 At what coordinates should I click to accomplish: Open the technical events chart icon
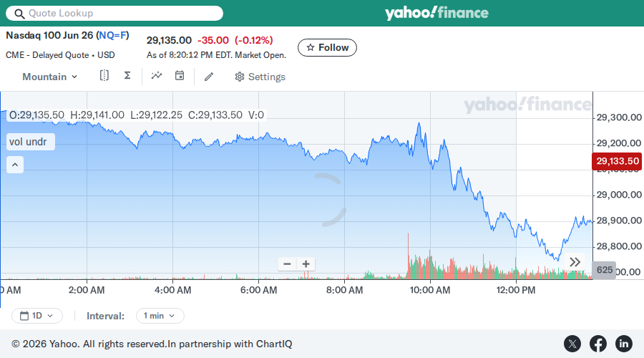click(157, 76)
